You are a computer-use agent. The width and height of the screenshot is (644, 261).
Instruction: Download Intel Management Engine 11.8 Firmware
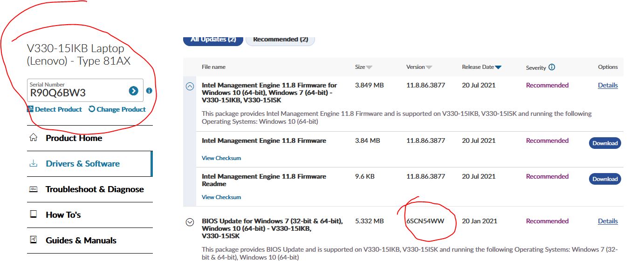[605, 143]
